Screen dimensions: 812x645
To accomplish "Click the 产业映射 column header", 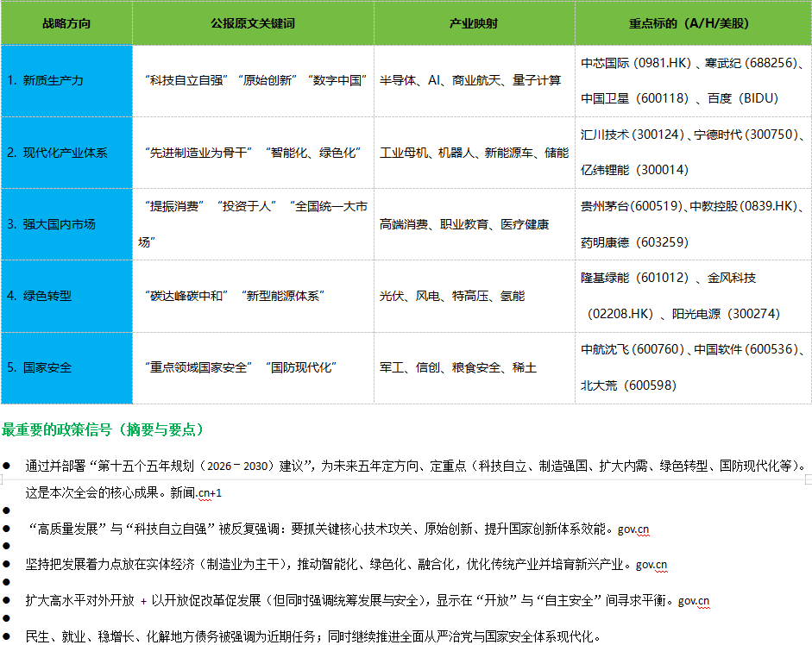I will [x=474, y=23].
